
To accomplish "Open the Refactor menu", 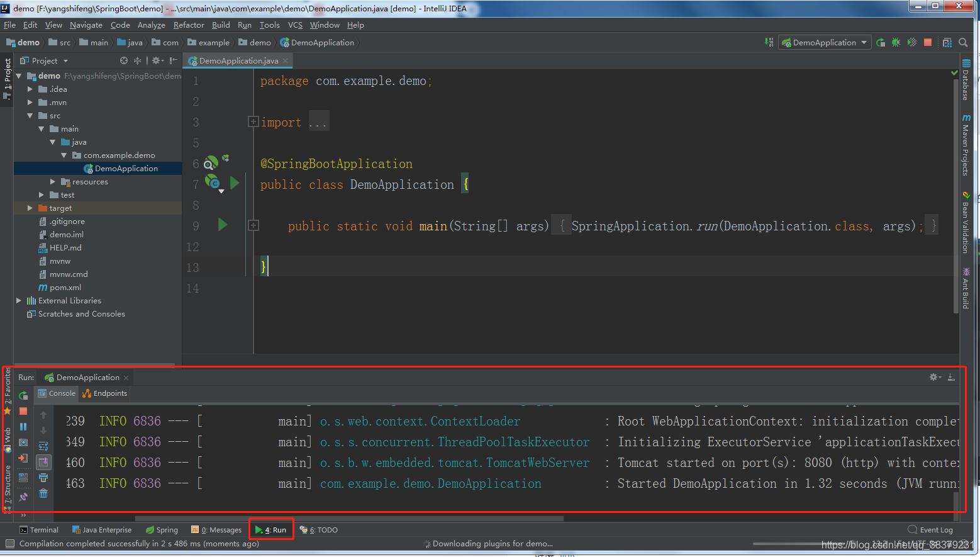I will click(x=189, y=25).
